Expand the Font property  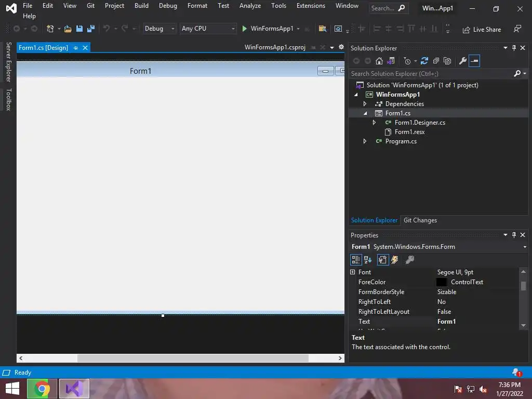pos(353,272)
